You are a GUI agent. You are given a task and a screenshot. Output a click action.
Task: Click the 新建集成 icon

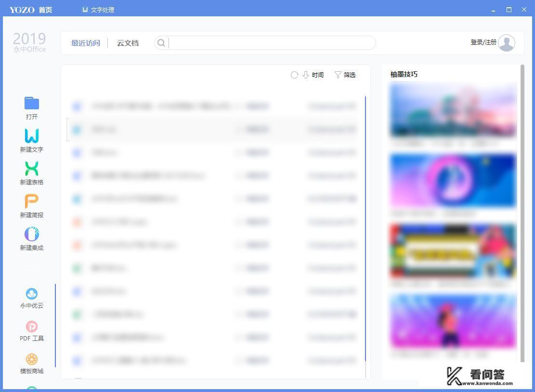click(31, 234)
